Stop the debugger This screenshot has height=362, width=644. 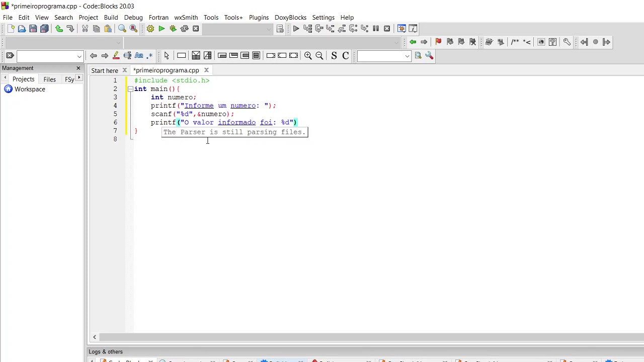click(x=387, y=29)
